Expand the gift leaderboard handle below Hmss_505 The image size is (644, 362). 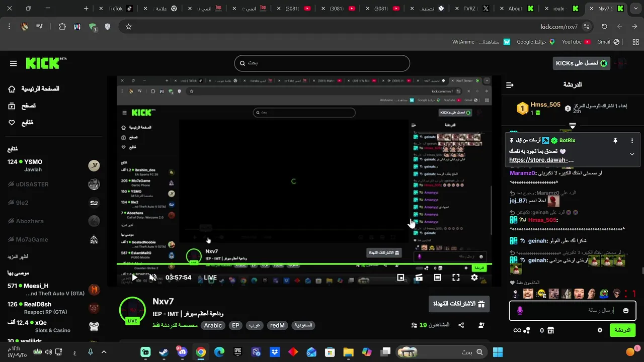[573, 125]
